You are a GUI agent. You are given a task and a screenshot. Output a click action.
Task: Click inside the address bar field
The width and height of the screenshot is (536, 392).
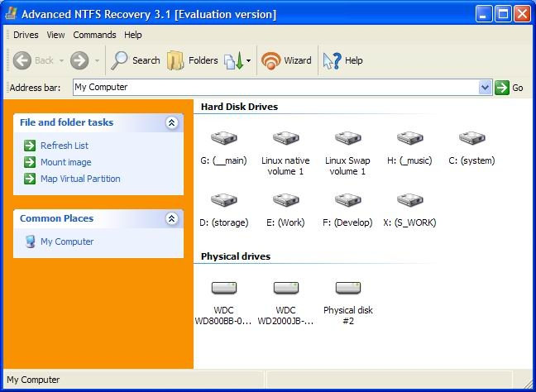click(x=273, y=87)
